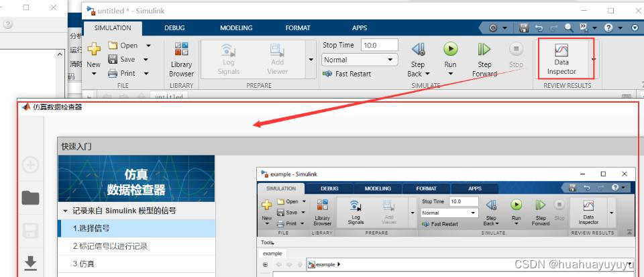
Task: Expand the PREPARE gallery arrow in untitled window
Action: click(311, 60)
